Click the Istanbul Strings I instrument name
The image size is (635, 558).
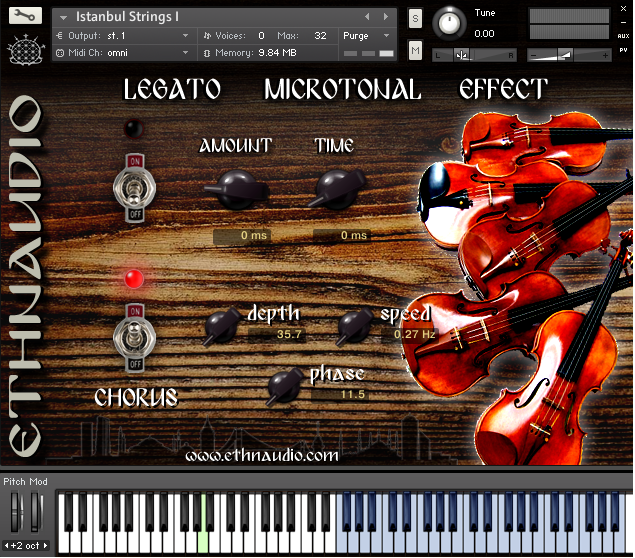click(x=127, y=17)
